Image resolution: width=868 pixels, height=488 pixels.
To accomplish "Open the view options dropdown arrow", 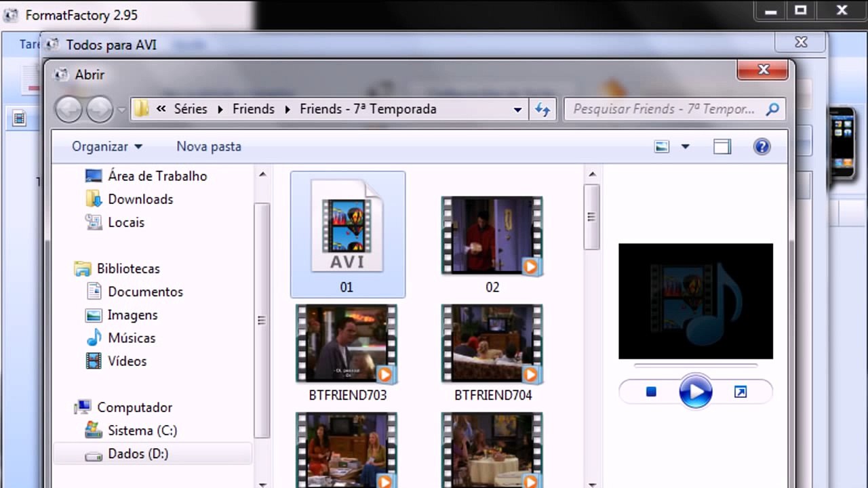I will 685,146.
